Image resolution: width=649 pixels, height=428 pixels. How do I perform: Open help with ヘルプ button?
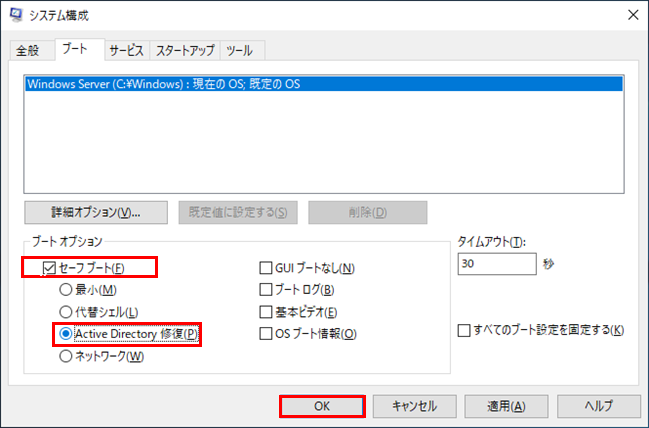(599, 406)
